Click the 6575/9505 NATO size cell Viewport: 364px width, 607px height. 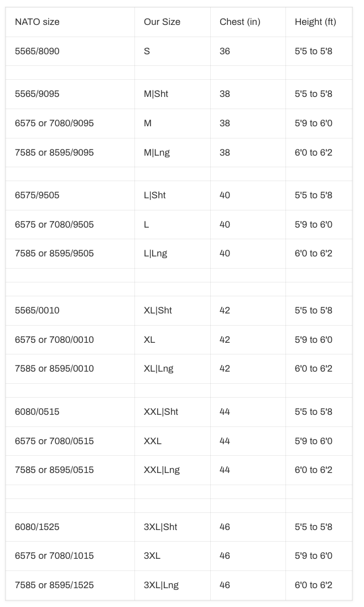pyautogui.click(x=37, y=196)
